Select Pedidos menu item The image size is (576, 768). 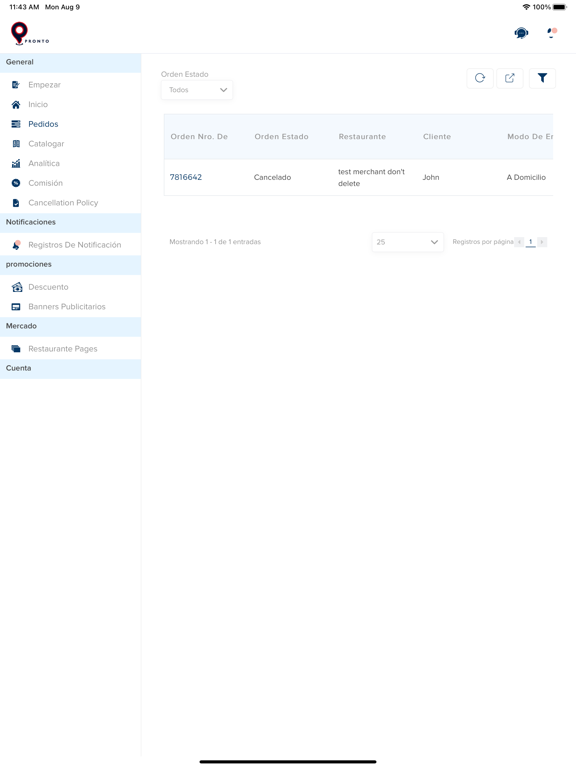(x=43, y=124)
